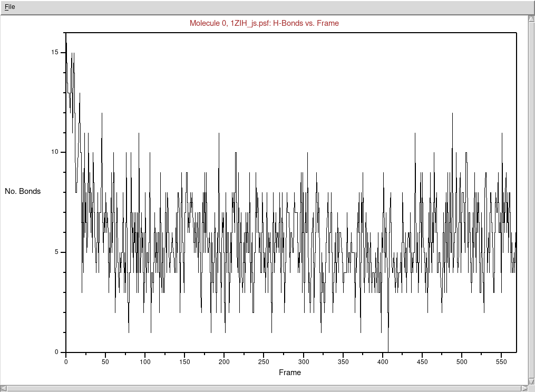
Task: Click the horizontal scrollbar left arrow
Action: coord(3,388)
